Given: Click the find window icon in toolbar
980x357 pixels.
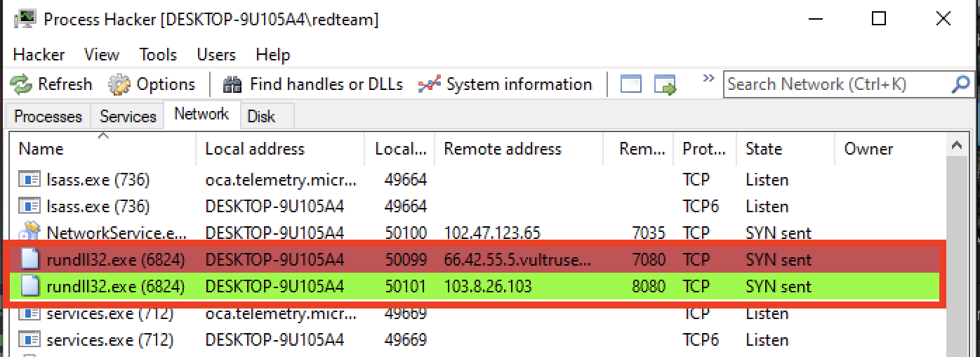Looking at the screenshot, I should tap(631, 84).
